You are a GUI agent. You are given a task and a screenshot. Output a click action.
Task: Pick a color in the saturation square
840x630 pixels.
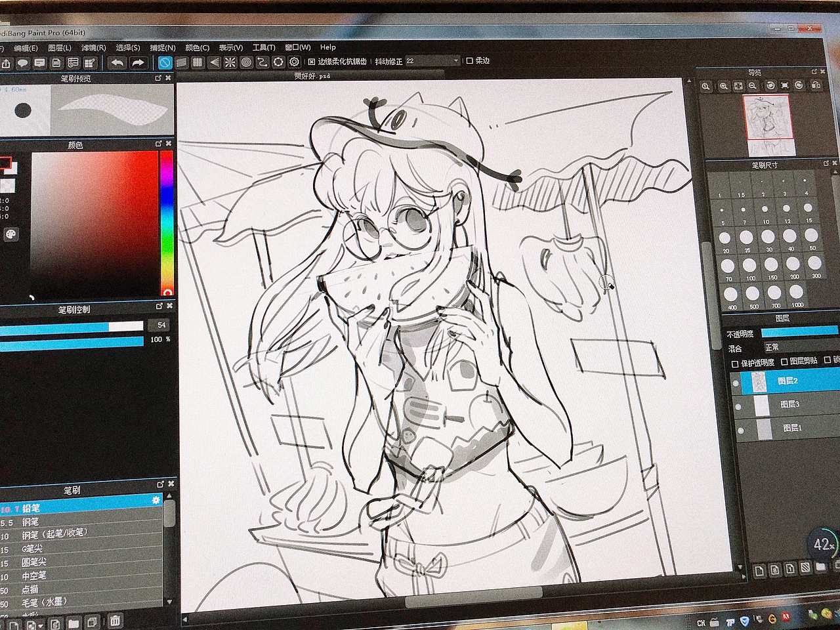pyautogui.click(x=94, y=224)
